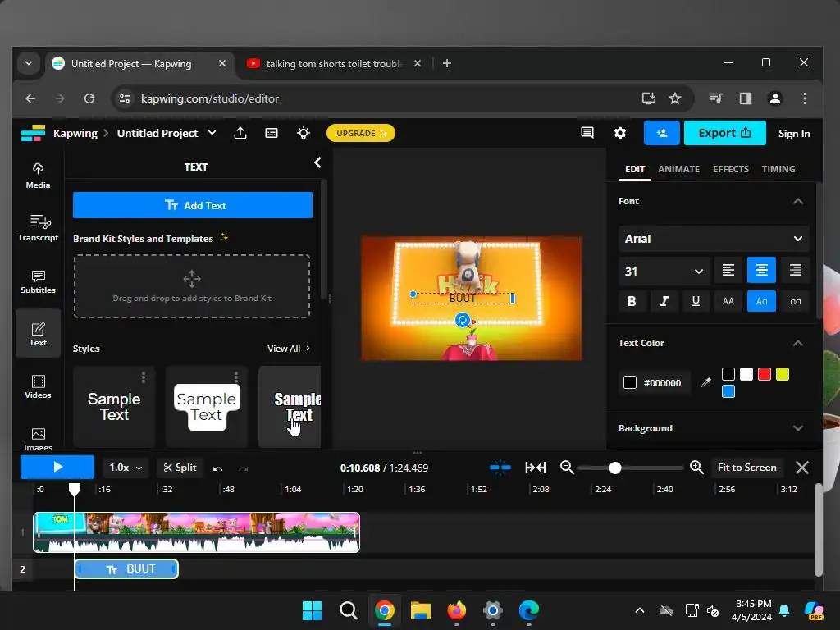Play the video preview
This screenshot has width=840, height=630.
[x=57, y=467]
